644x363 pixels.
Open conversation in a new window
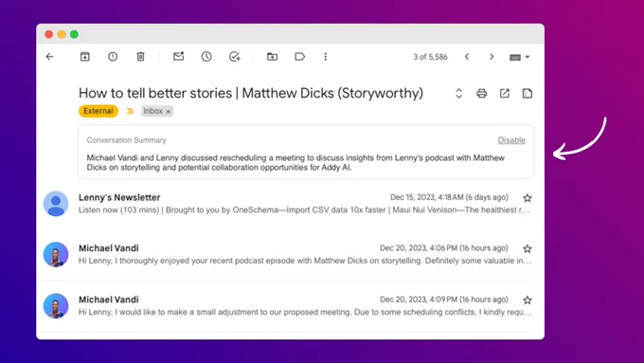point(505,93)
